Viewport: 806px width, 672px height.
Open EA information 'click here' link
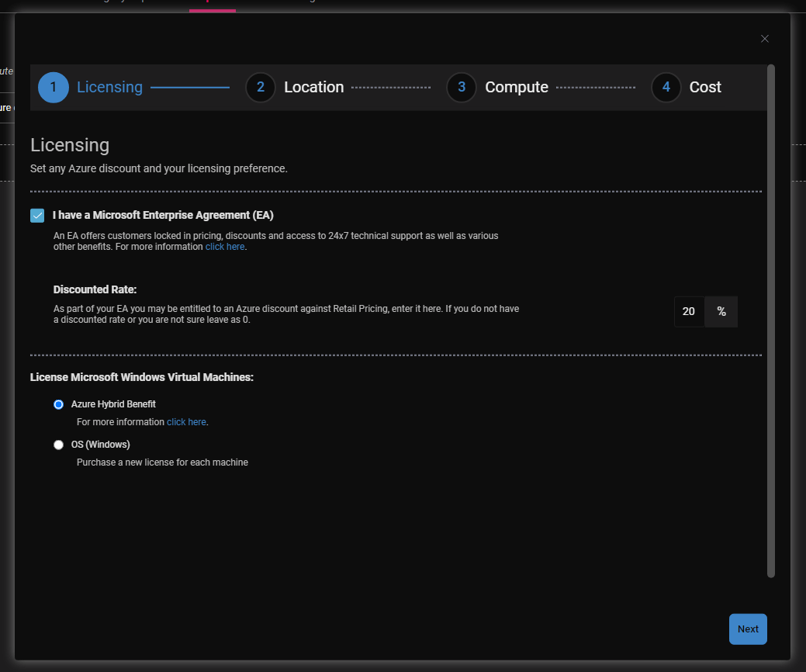click(225, 247)
